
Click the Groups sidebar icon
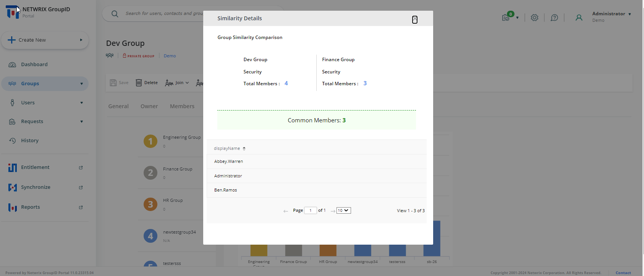point(12,84)
